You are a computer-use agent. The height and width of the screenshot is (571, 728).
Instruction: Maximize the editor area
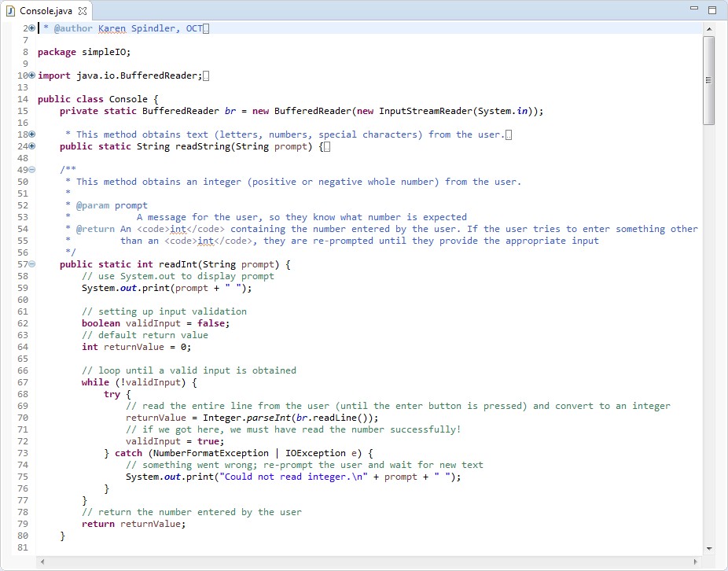pyautogui.click(x=712, y=10)
